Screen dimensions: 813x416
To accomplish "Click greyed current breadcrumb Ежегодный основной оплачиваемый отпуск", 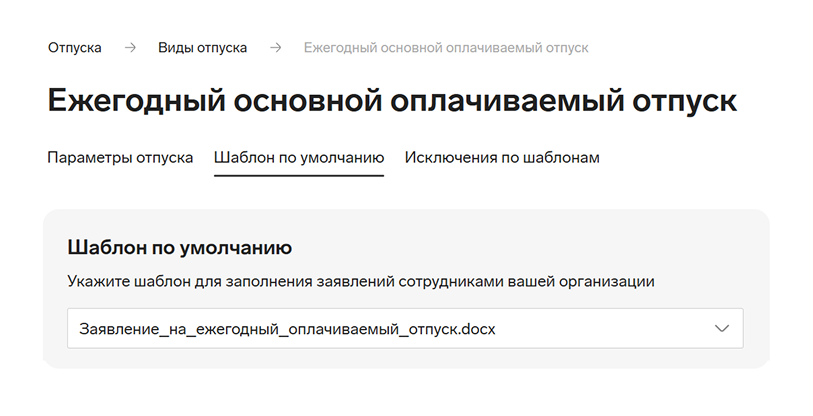I will click(446, 48).
